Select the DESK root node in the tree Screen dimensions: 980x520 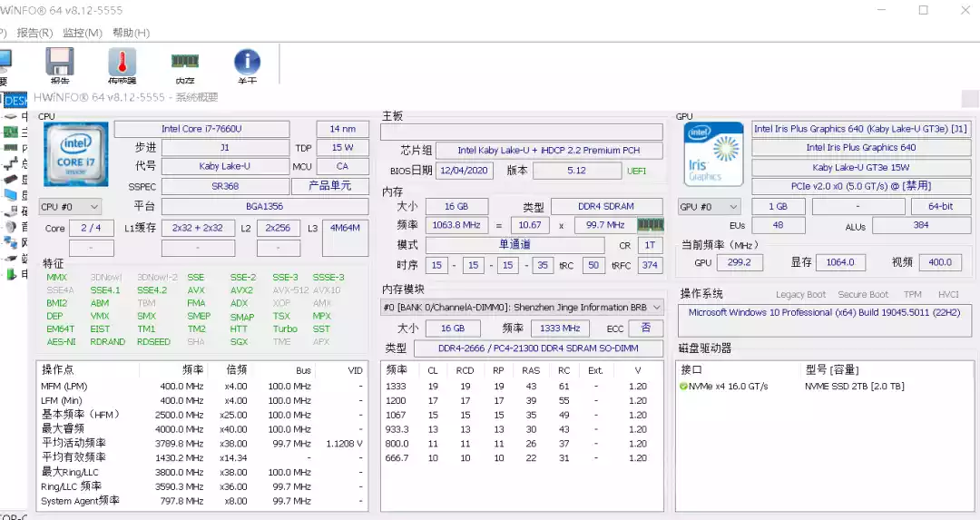15,101
